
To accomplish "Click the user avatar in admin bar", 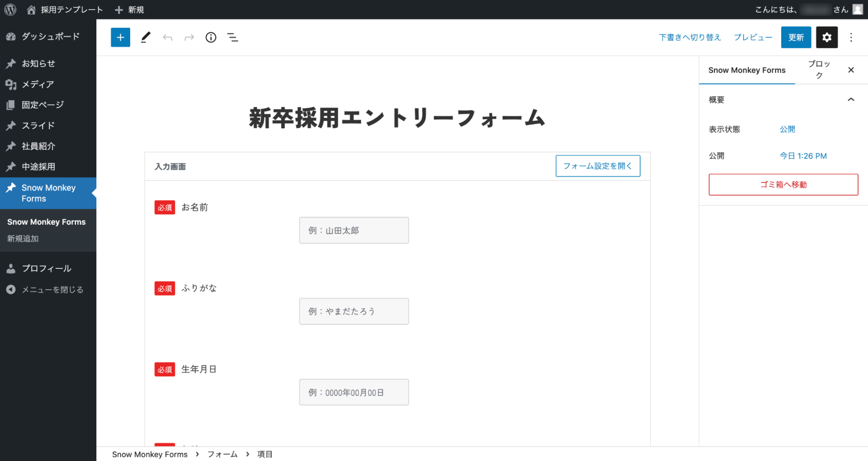I will (858, 9).
